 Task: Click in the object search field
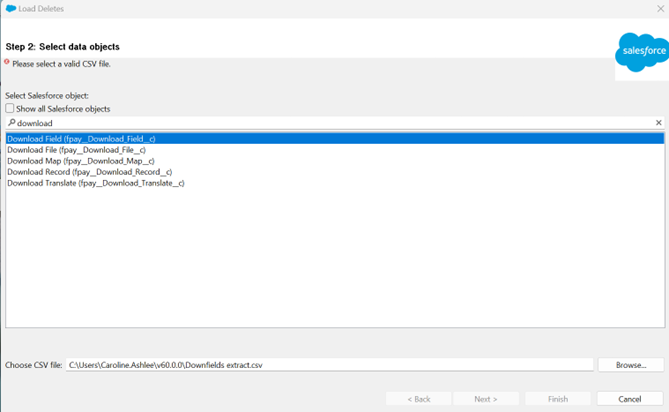pos(330,123)
